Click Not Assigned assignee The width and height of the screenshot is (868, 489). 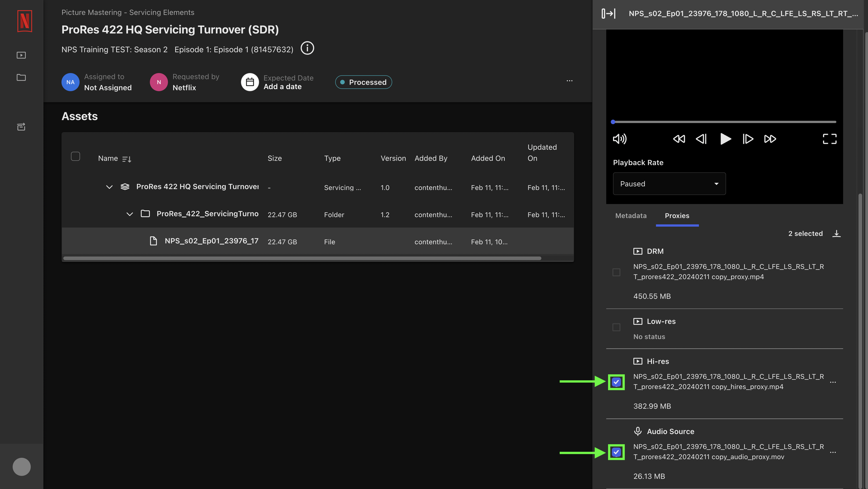pyautogui.click(x=108, y=88)
